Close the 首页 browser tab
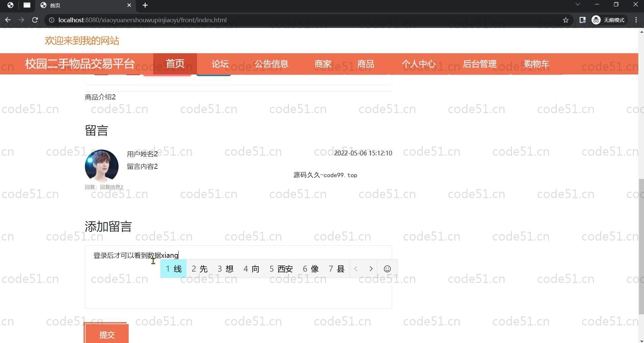Screen dimensions: 644x343 click(x=129, y=5)
